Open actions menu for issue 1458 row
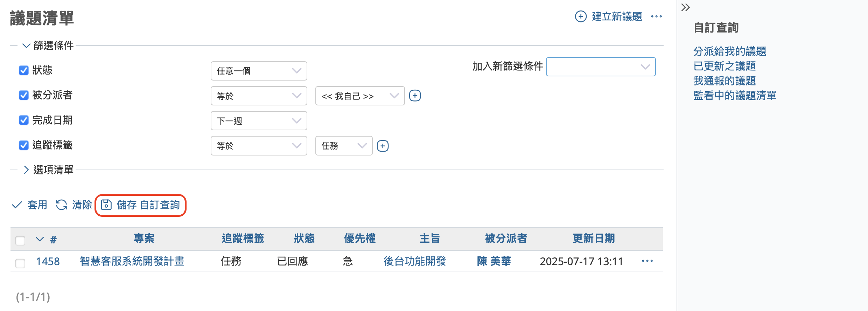This screenshot has height=311, width=868. click(647, 261)
